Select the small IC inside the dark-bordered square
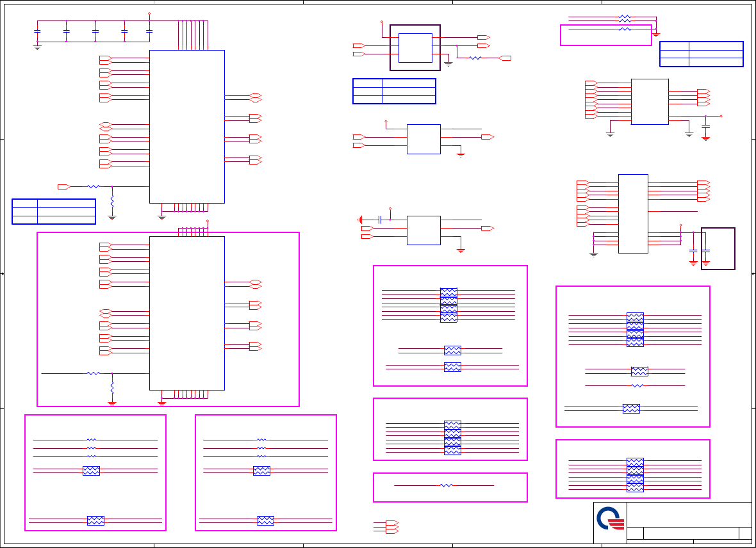The image size is (756, 548). (415, 48)
